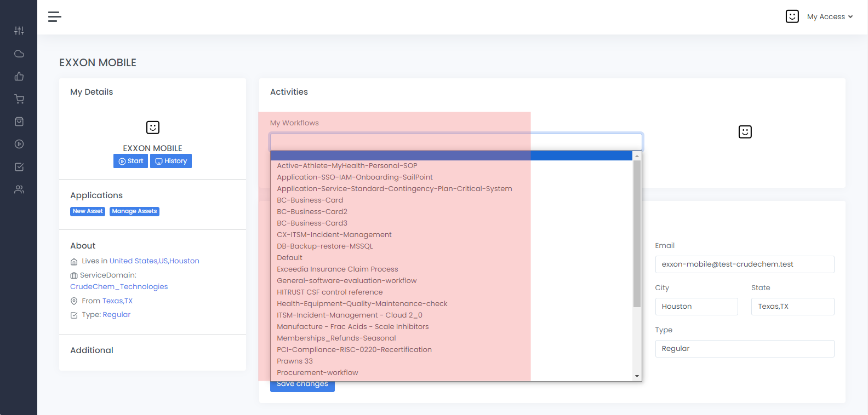Select HITRUST CSF control reference option

[329, 292]
